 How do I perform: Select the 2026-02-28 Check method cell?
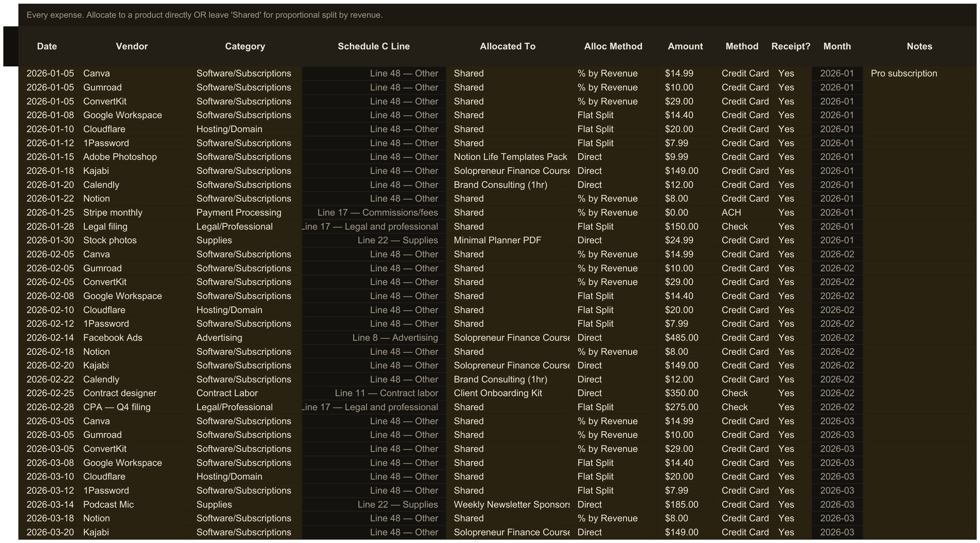(x=742, y=407)
